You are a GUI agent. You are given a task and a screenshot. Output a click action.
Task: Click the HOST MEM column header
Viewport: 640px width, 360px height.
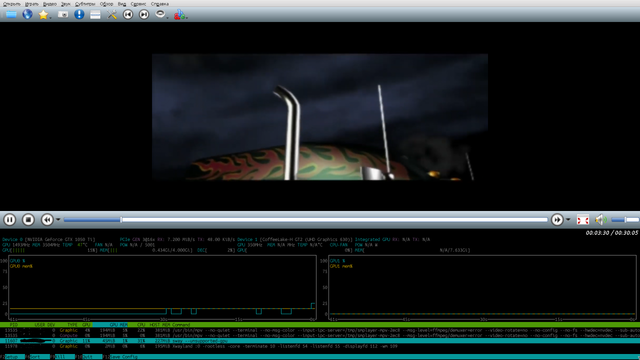(x=160, y=325)
